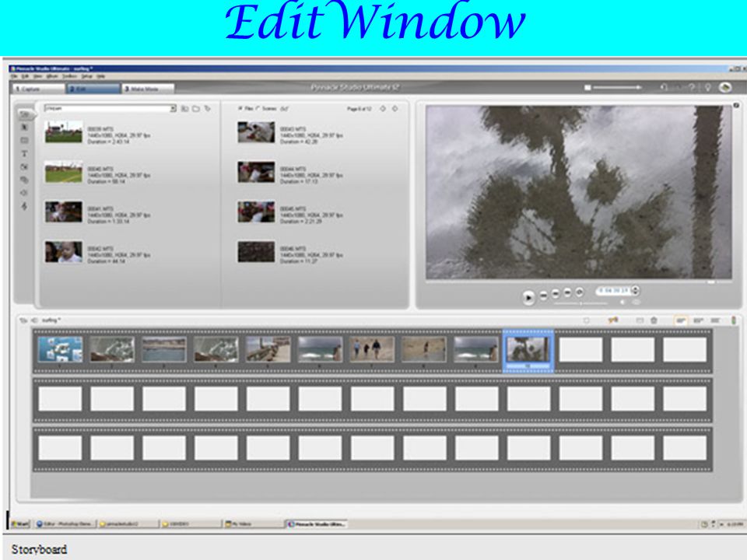Click the Windows Start button
The image size is (747, 560).
(20, 523)
